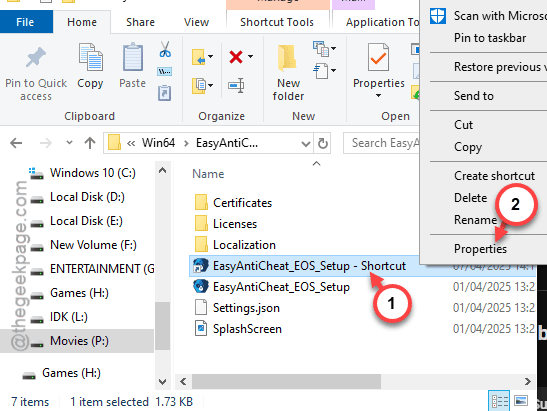Click the Cut scissors icon in Clipboard
Image resolution: width=547 pixels, height=411 pixels.
(x=165, y=49)
